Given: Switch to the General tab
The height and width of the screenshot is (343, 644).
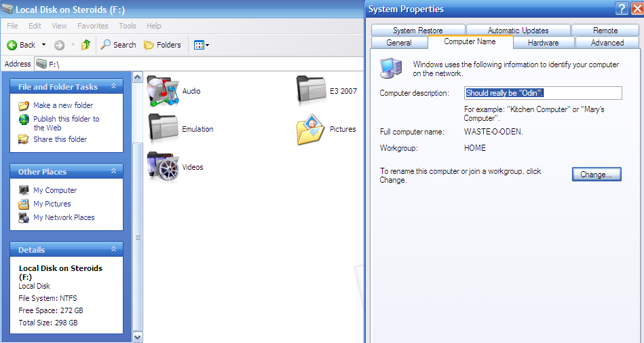Looking at the screenshot, I should point(399,42).
